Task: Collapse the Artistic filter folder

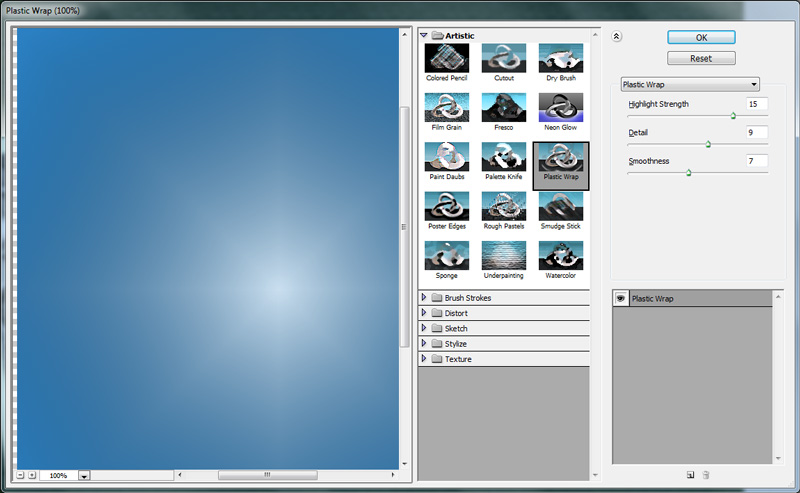Action: tap(424, 35)
